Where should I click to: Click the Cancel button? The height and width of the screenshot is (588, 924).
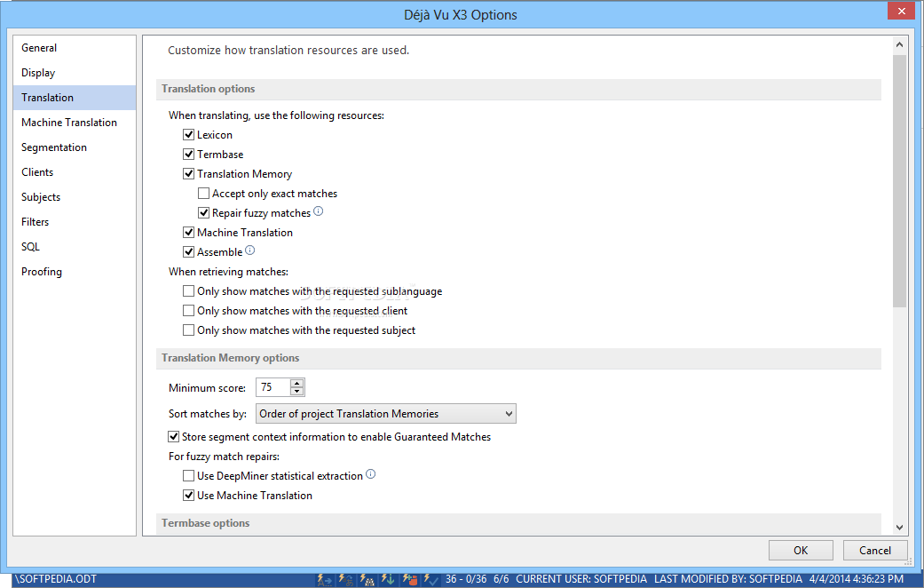875,551
